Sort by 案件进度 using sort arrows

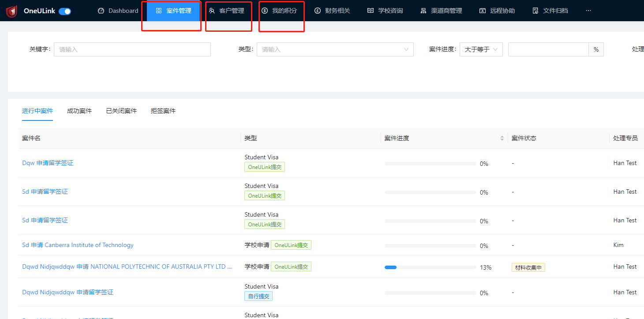click(x=502, y=138)
